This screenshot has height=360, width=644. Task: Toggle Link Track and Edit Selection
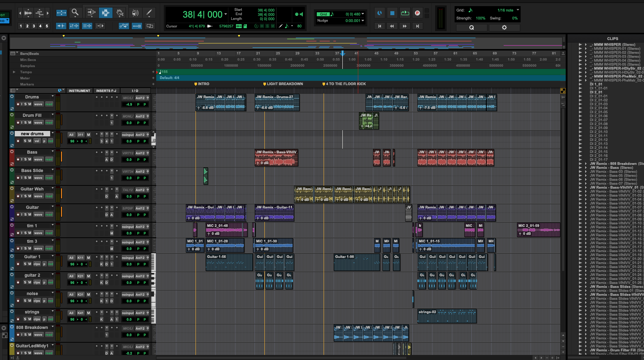pyautogui.click(x=87, y=26)
